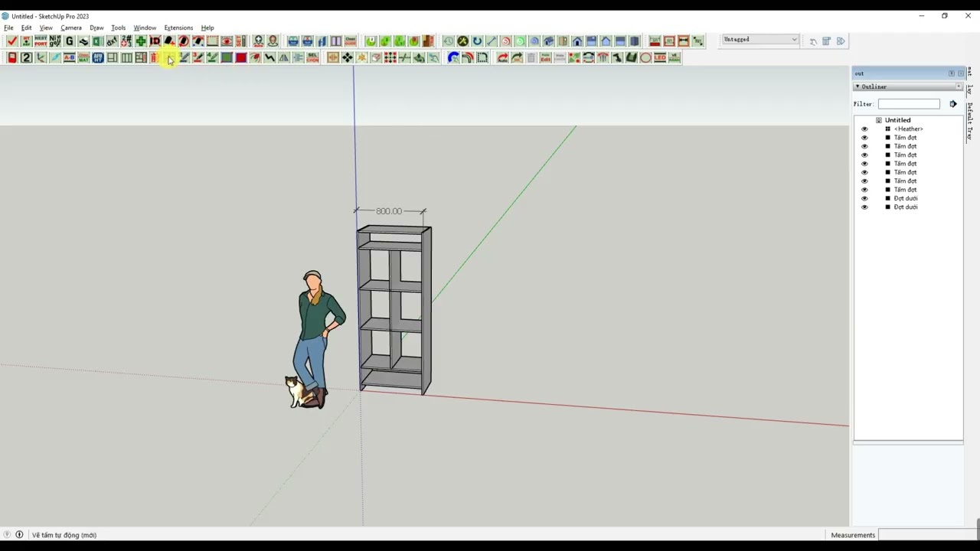Screen dimensions: 980x551
Task: Toggle the eye of second Tấm đợt row
Action: point(864,146)
